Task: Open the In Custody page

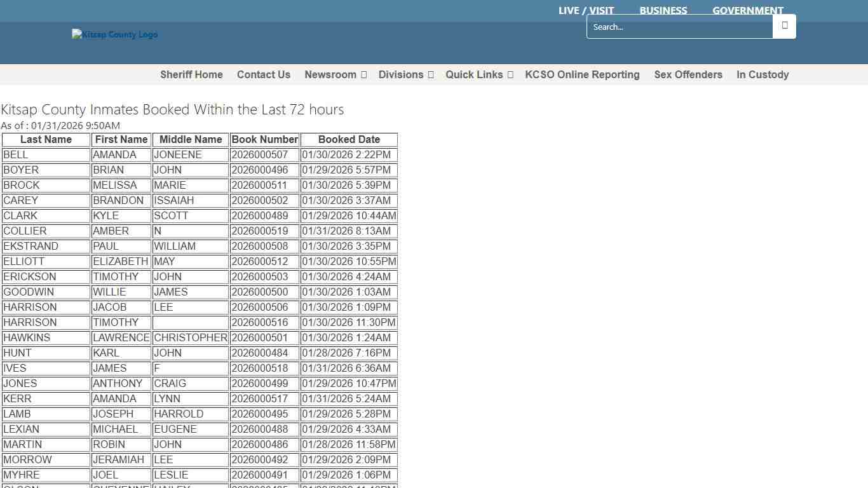Action: point(763,74)
